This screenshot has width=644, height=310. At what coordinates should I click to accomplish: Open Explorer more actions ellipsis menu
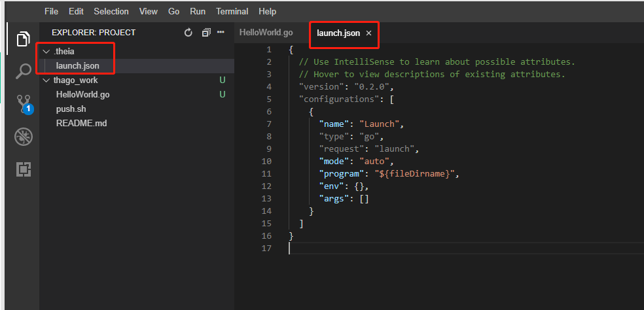(221, 33)
